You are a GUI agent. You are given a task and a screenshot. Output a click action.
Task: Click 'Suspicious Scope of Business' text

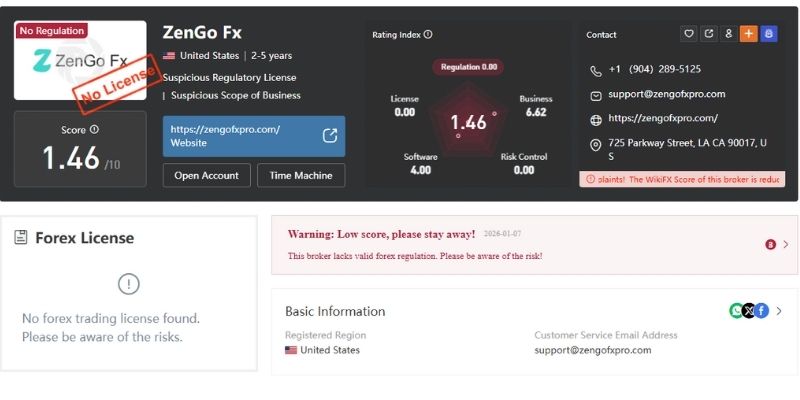click(236, 95)
